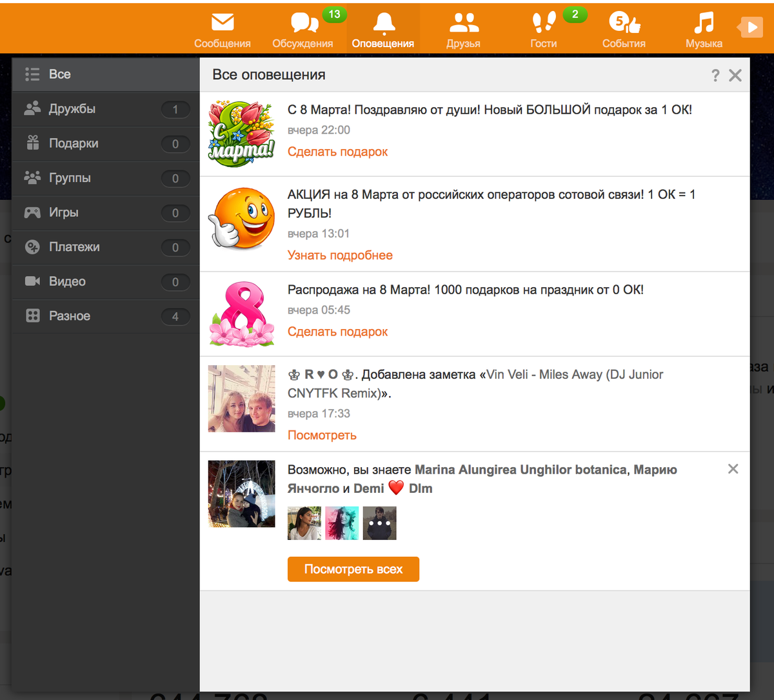Select the Дружбы category
This screenshot has width=774, height=700.
click(106, 109)
